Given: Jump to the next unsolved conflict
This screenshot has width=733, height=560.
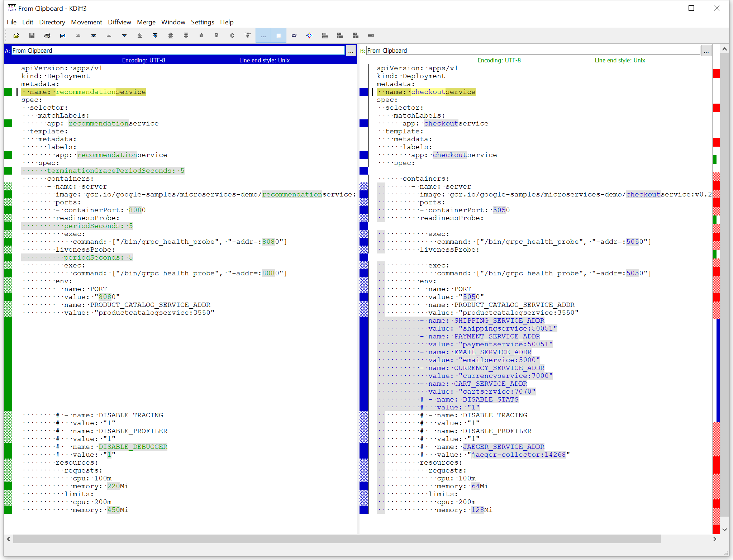Looking at the screenshot, I should click(186, 35).
